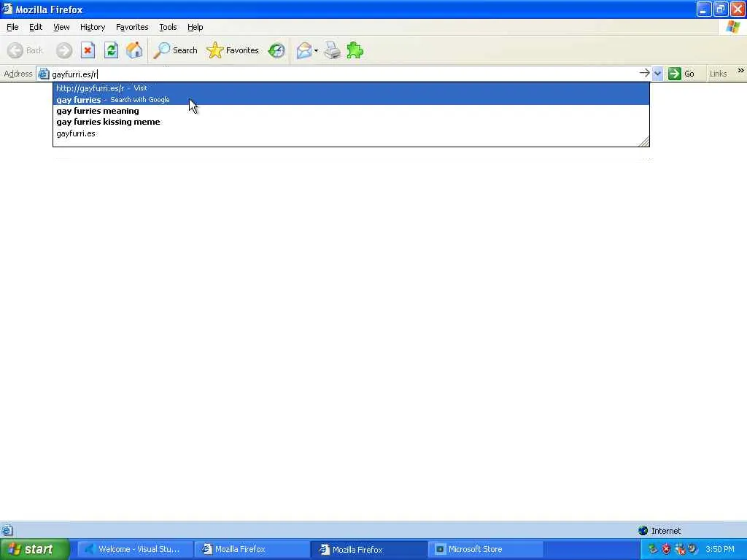The width and height of the screenshot is (747, 560).
Task: Click the red shield tray icon
Action: [x=665, y=549]
